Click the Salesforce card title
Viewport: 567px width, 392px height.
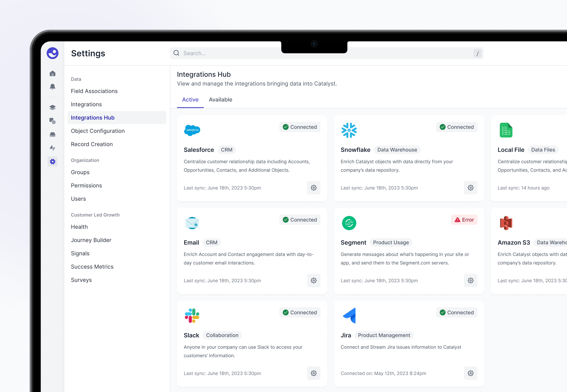pyautogui.click(x=199, y=150)
